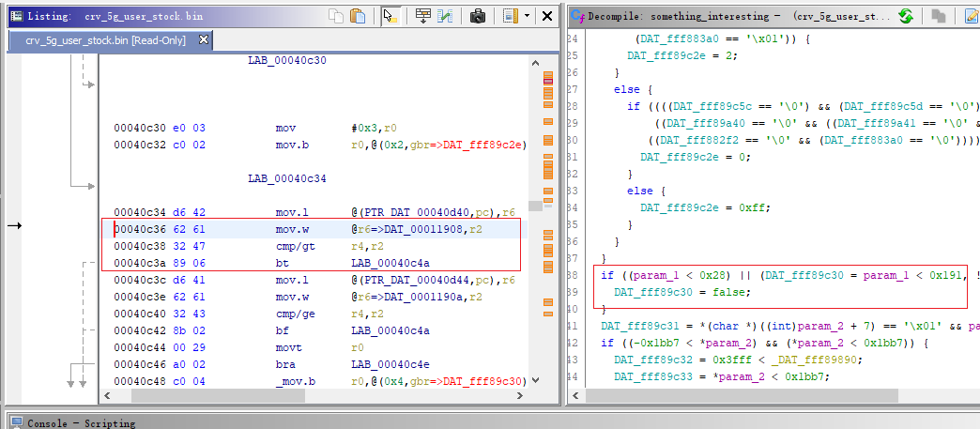Click DAT_fff89c31 on decompile line 41

pyautogui.click(x=638, y=326)
